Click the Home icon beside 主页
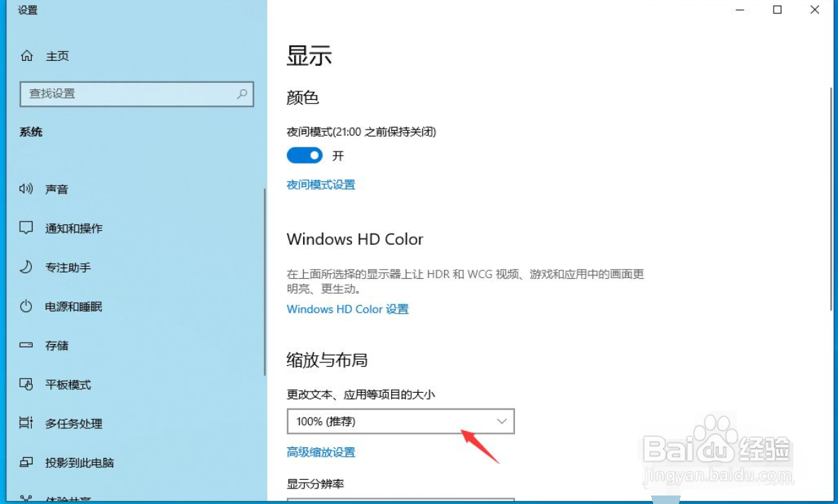Screen dimensions: 838x504 (x=27, y=55)
